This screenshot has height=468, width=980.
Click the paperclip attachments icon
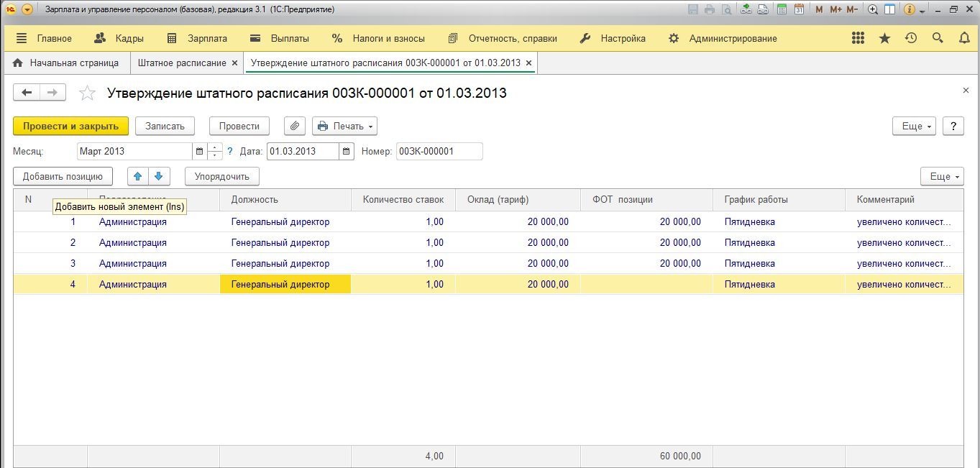pos(295,126)
